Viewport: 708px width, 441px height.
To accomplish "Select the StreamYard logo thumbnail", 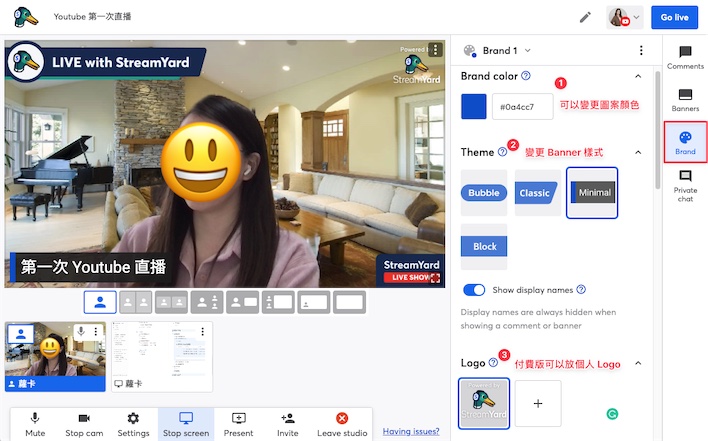I will click(484, 403).
